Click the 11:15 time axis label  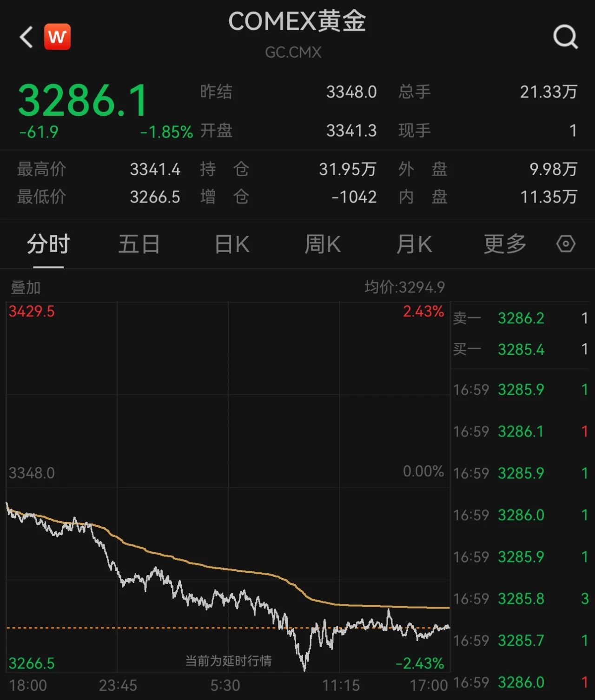coord(341,685)
